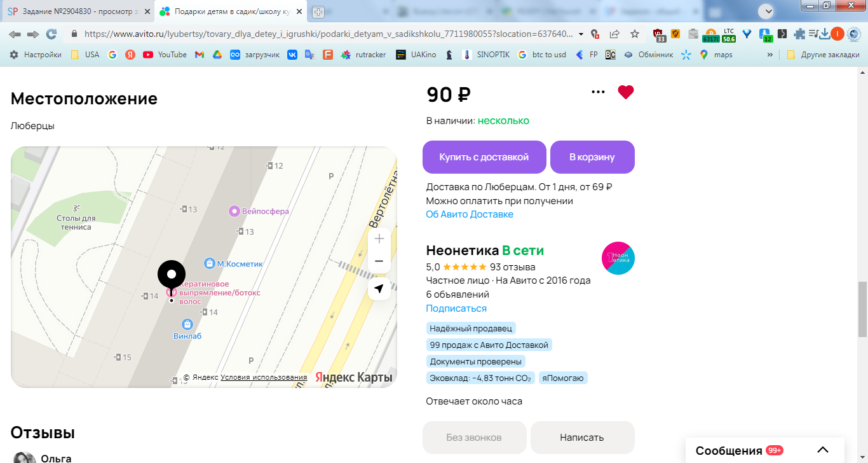Viewport: 868px width, 463px height.
Task: Zoom in the map with plus button
Action: pos(379,238)
